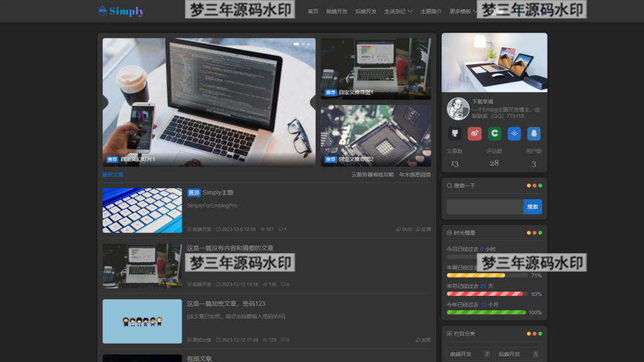Click magnifier icon beside 搜索一下

[x=449, y=186]
